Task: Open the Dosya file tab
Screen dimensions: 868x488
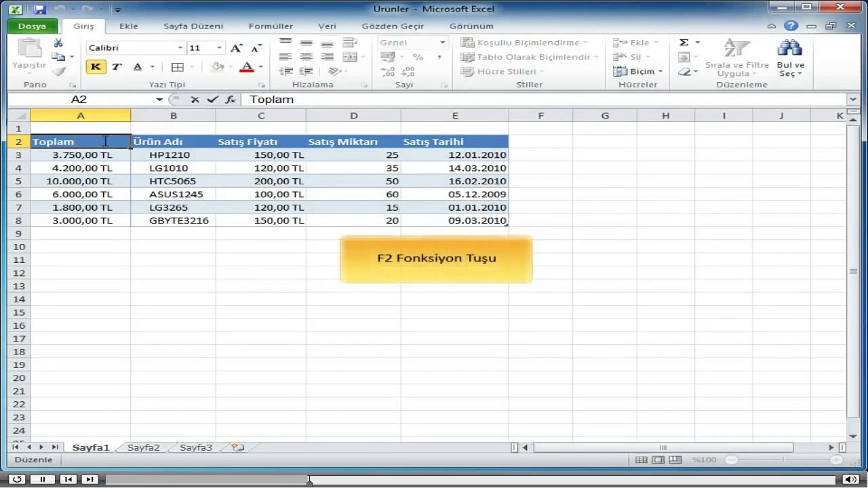Action: click(x=32, y=26)
